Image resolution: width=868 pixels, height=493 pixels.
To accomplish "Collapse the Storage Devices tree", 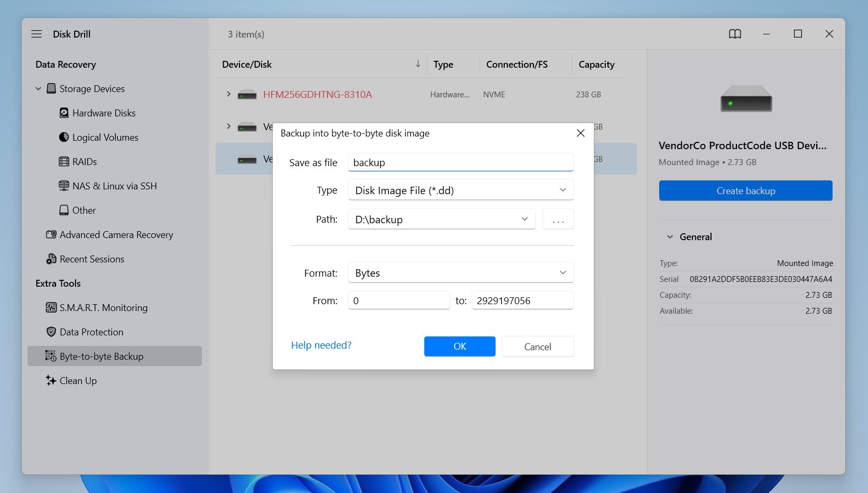I will tap(38, 88).
